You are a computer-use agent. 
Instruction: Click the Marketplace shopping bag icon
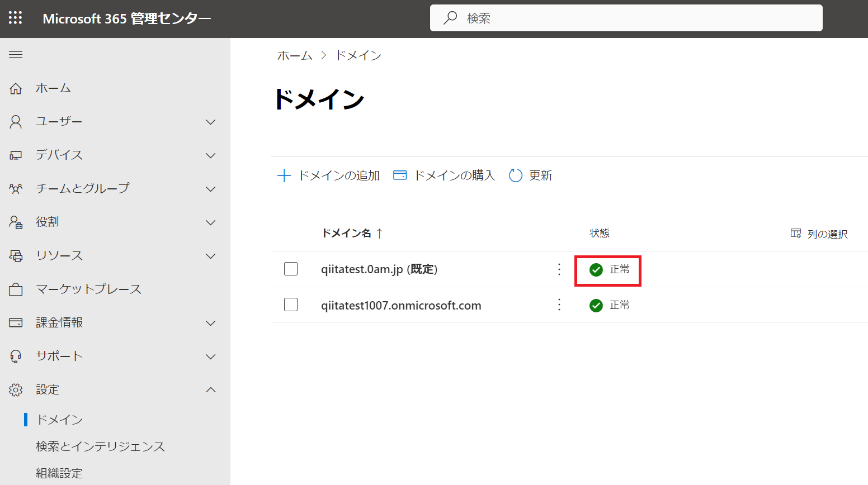16,289
